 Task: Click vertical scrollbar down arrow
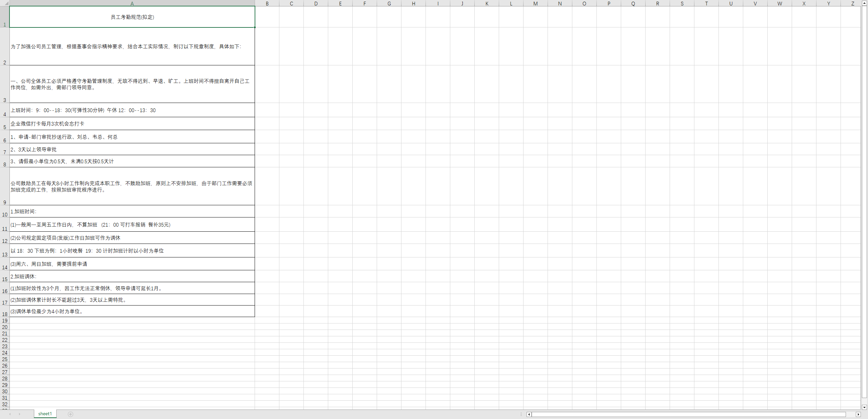tap(864, 407)
